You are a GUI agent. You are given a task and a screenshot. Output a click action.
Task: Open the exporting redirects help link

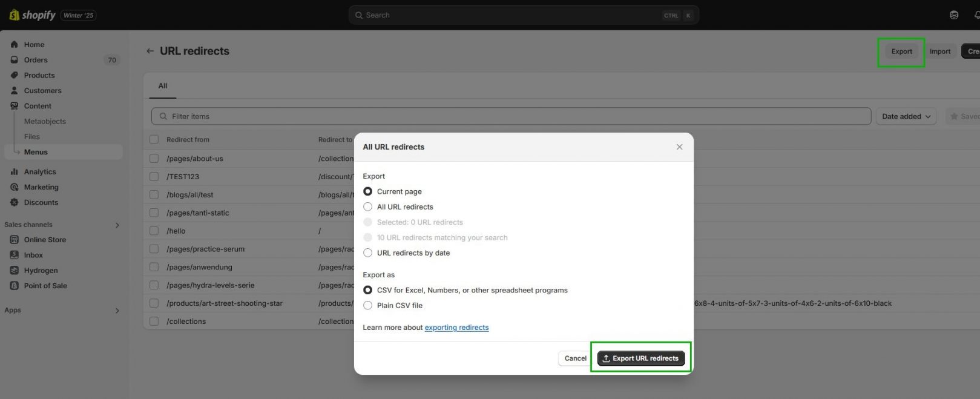[x=456, y=328]
